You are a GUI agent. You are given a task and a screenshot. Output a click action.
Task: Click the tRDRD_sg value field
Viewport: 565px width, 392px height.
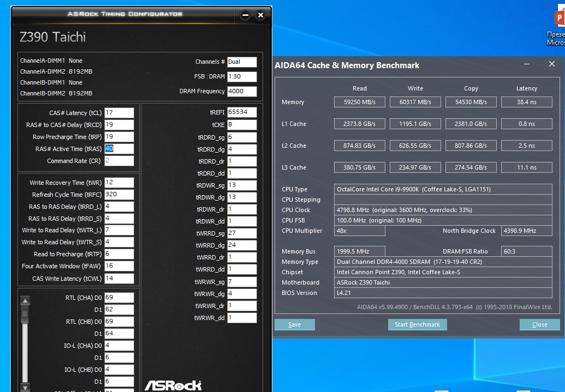click(x=242, y=137)
